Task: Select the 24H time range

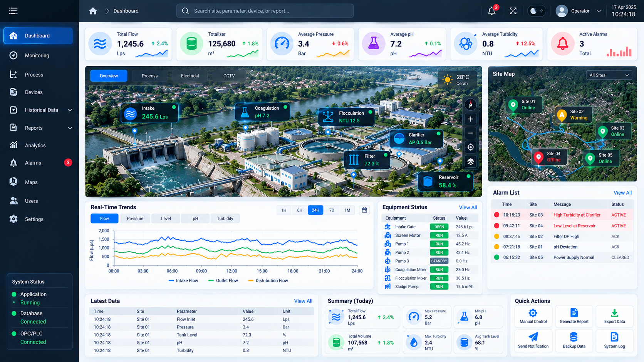Action: (315, 210)
